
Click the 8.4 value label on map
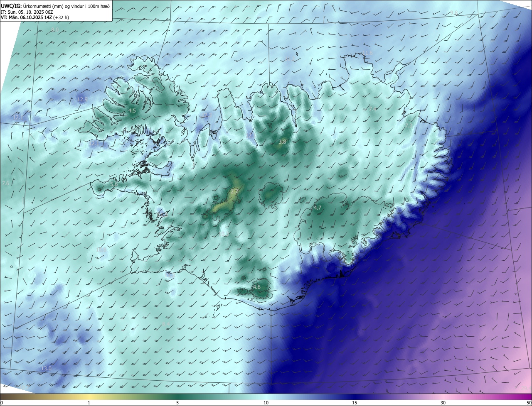tap(166, 324)
